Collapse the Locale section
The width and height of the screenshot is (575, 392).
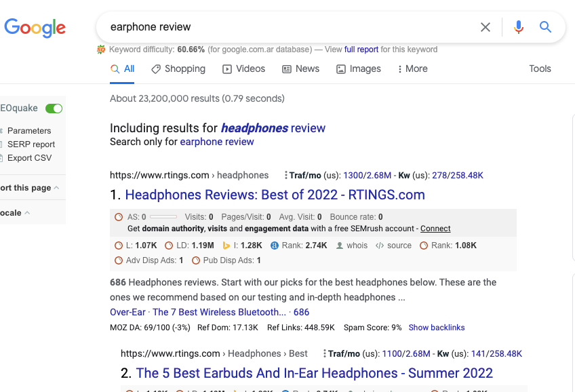[x=15, y=212]
